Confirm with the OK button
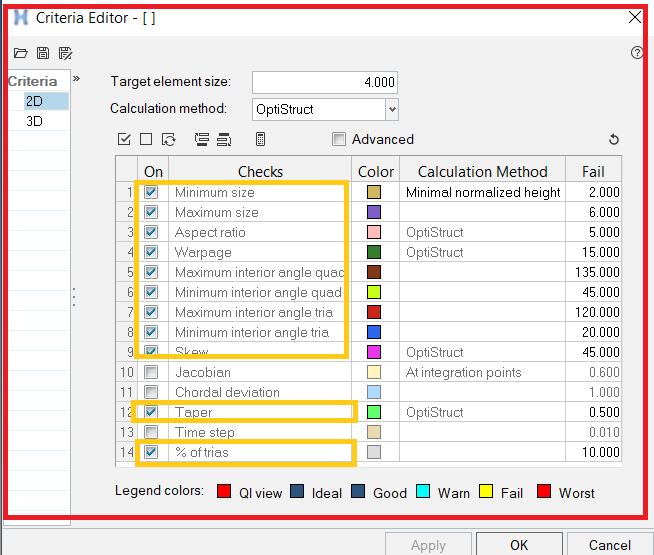This screenshot has width=654, height=555. (519, 545)
